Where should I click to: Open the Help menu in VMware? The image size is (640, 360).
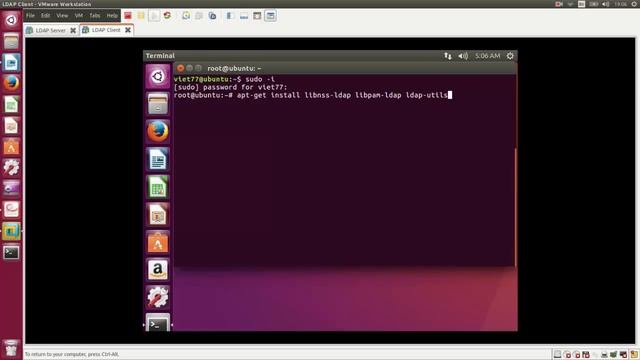click(112, 16)
